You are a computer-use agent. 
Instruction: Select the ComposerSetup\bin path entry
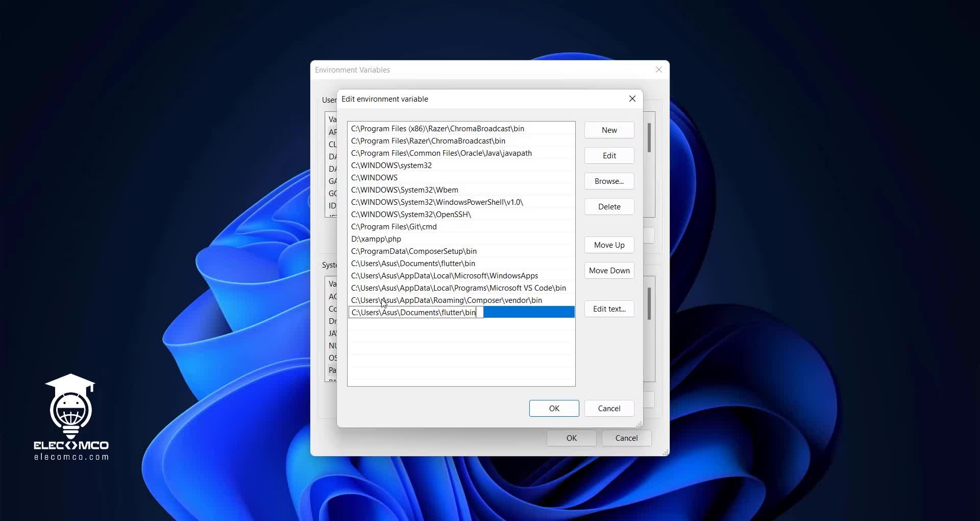pyautogui.click(x=413, y=251)
